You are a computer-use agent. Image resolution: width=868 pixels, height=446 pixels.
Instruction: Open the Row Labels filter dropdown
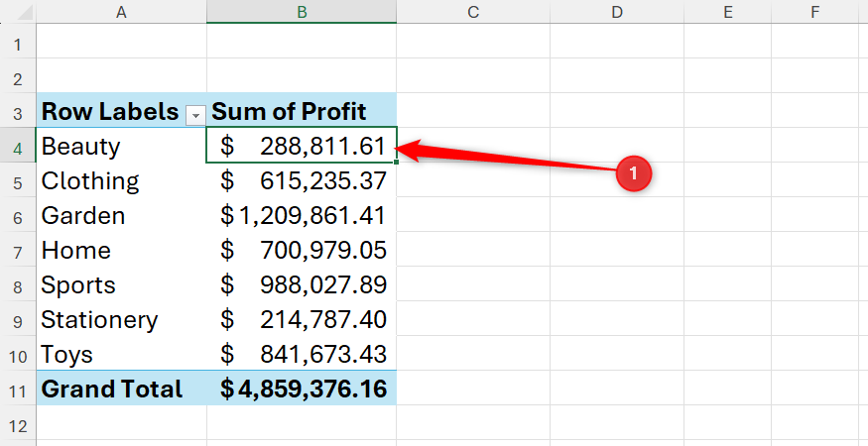click(x=194, y=115)
